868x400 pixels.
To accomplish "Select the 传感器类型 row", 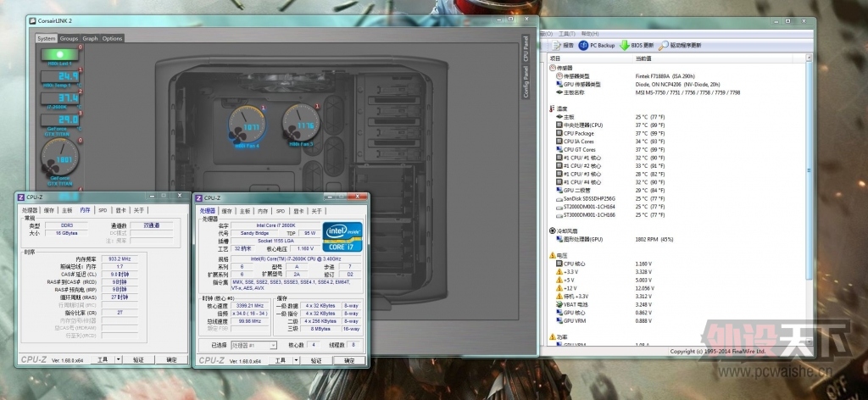I will [x=676, y=76].
